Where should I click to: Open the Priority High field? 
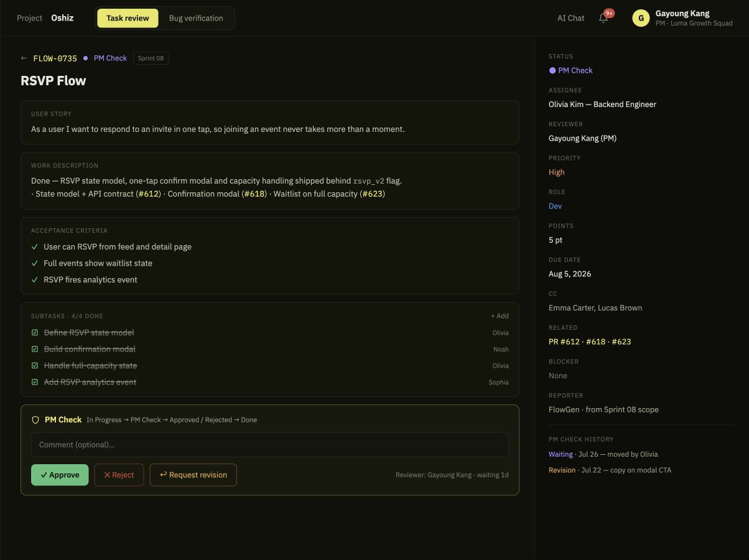pyautogui.click(x=557, y=172)
